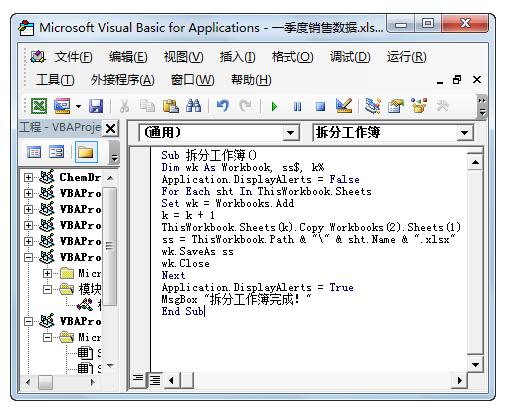
Task: Click the 'End Sub' code line
Action: 183,311
